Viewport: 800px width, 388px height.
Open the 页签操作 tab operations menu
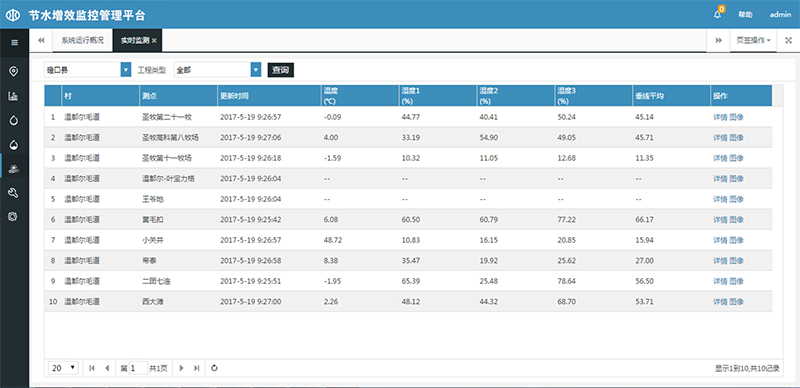click(753, 40)
